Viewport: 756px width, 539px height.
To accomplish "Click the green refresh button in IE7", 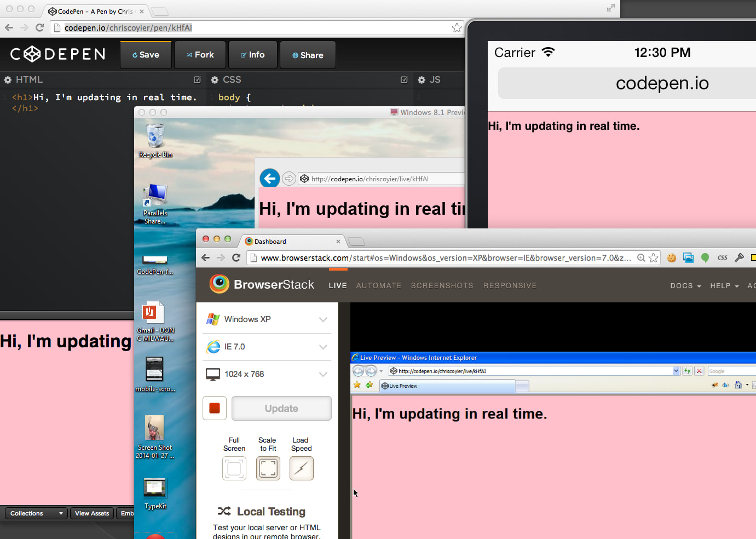I will coord(687,371).
